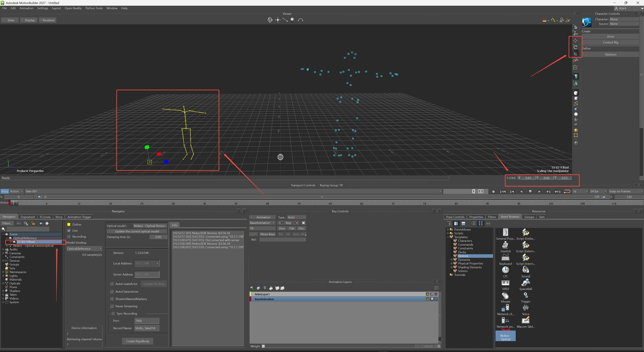Check the ShowUnNamedMarkers option
This screenshot has height=352, width=644.
point(112,299)
